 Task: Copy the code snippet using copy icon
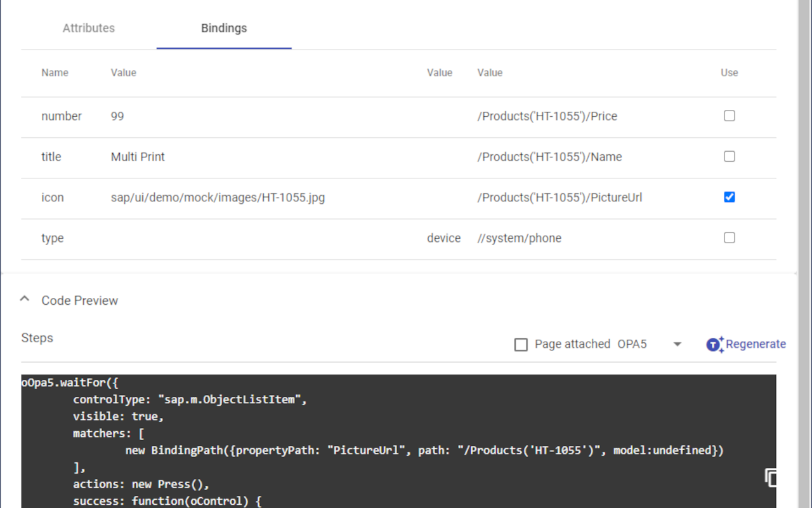[771, 478]
